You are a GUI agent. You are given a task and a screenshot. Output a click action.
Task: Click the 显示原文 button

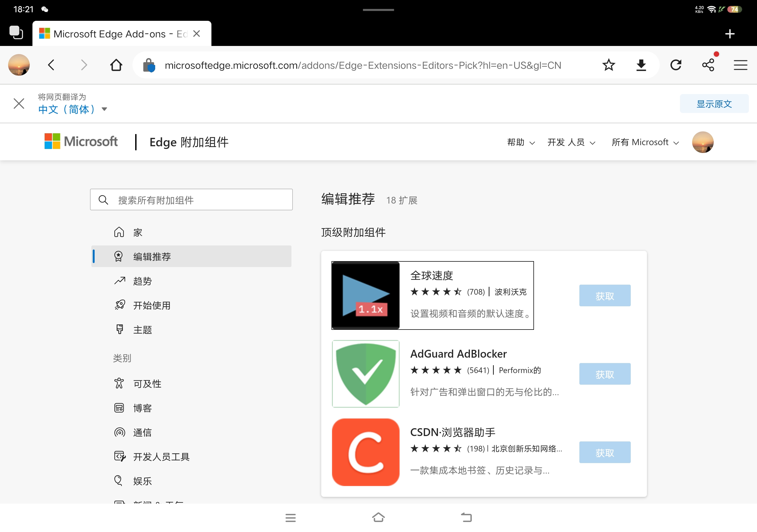pyautogui.click(x=714, y=104)
